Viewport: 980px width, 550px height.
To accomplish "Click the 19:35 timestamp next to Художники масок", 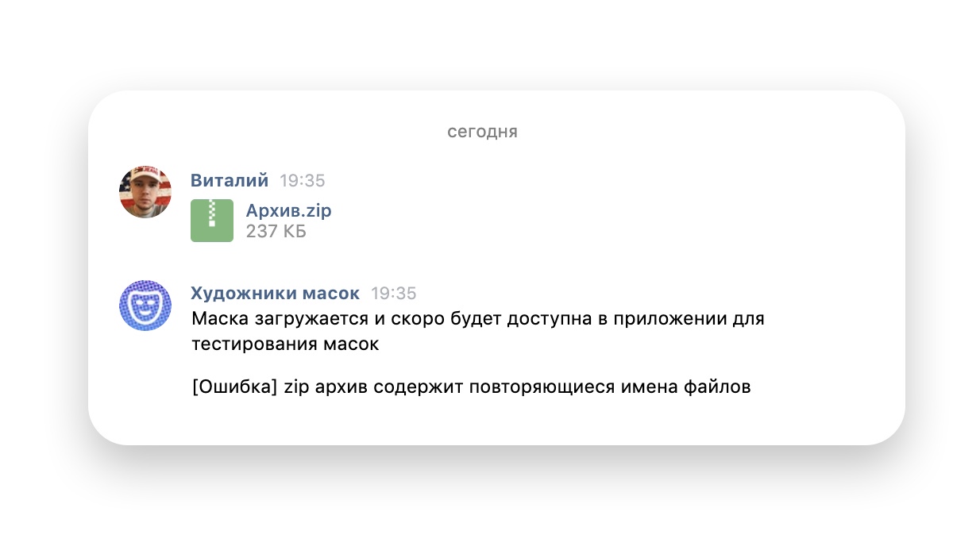I will 393,293.
